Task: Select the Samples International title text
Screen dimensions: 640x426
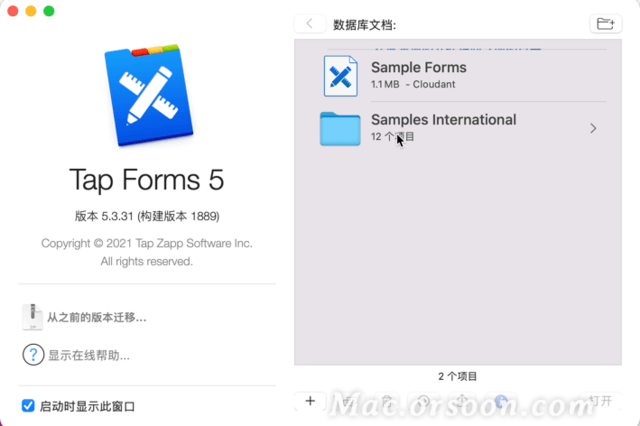Action: (x=443, y=120)
